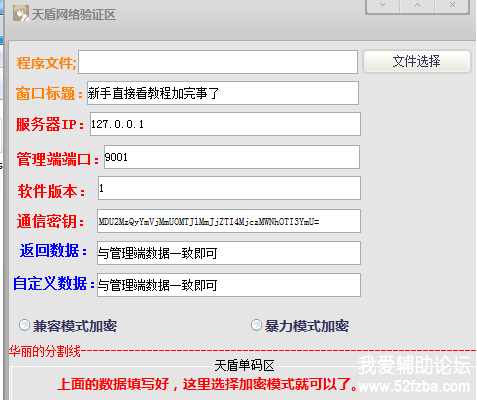477x400 pixels.
Task: Click the 天盾网络验证区 app icon
Action: tap(21, 14)
